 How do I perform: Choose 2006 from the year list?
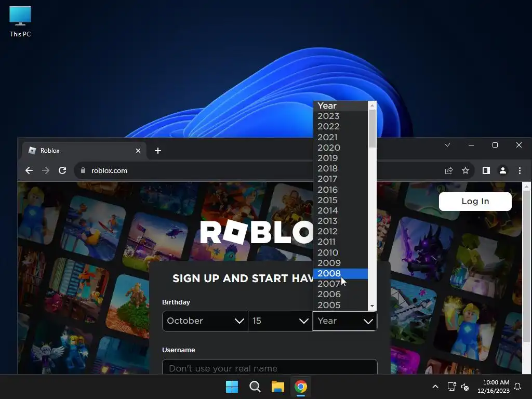tap(340, 295)
